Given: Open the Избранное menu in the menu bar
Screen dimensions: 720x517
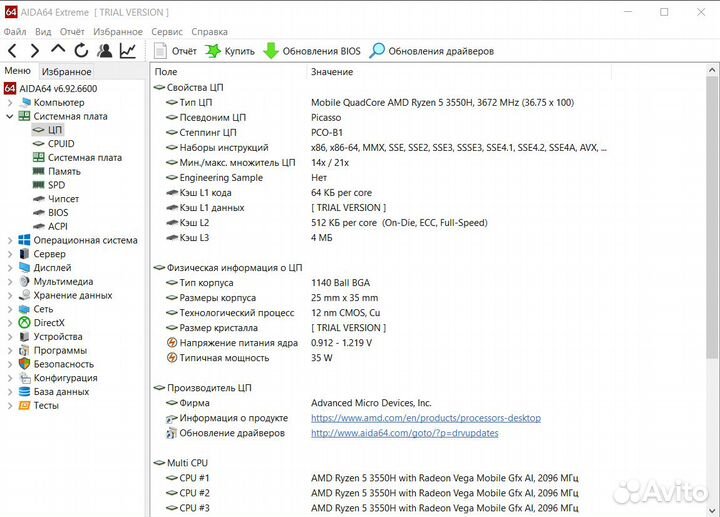Looking at the screenshot, I should pos(118,32).
